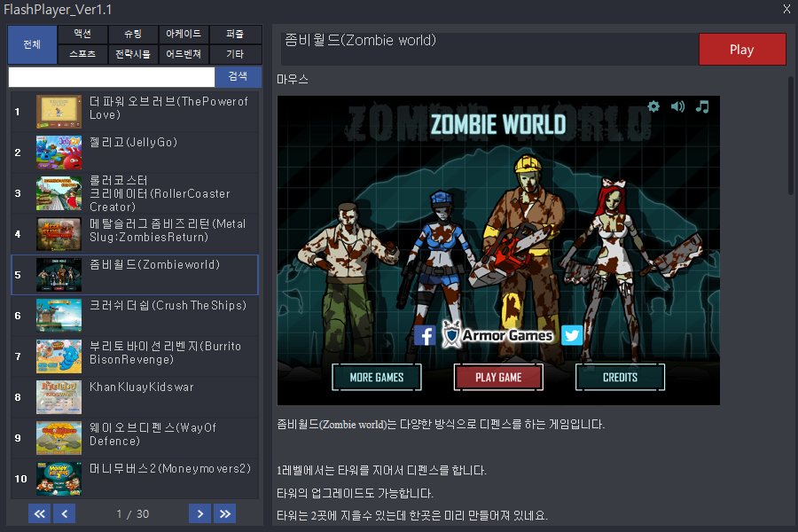The width and height of the screenshot is (798, 532).
Task: Select the list title 부리토바이션리벤지(Burrito BisonRevenge)
Action: point(166,353)
